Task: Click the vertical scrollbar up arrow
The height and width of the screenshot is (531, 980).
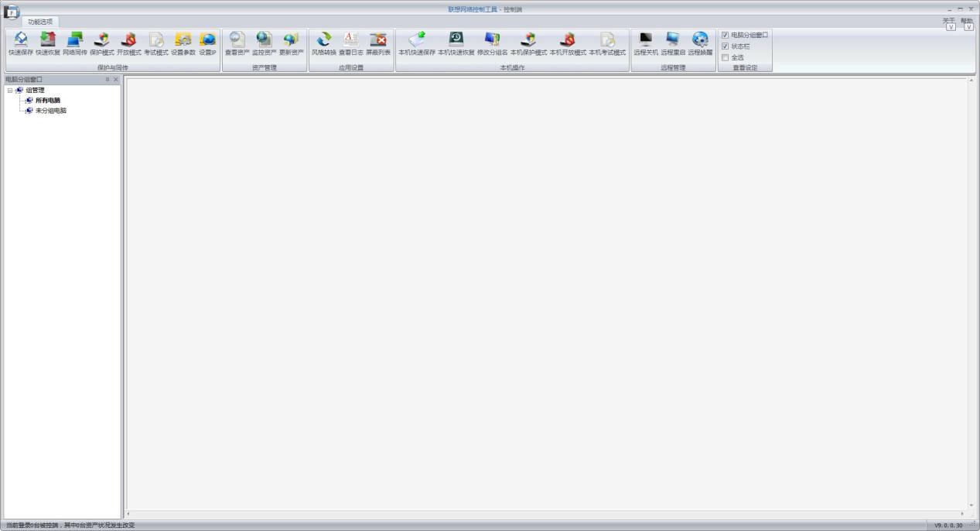Action: click(x=971, y=81)
